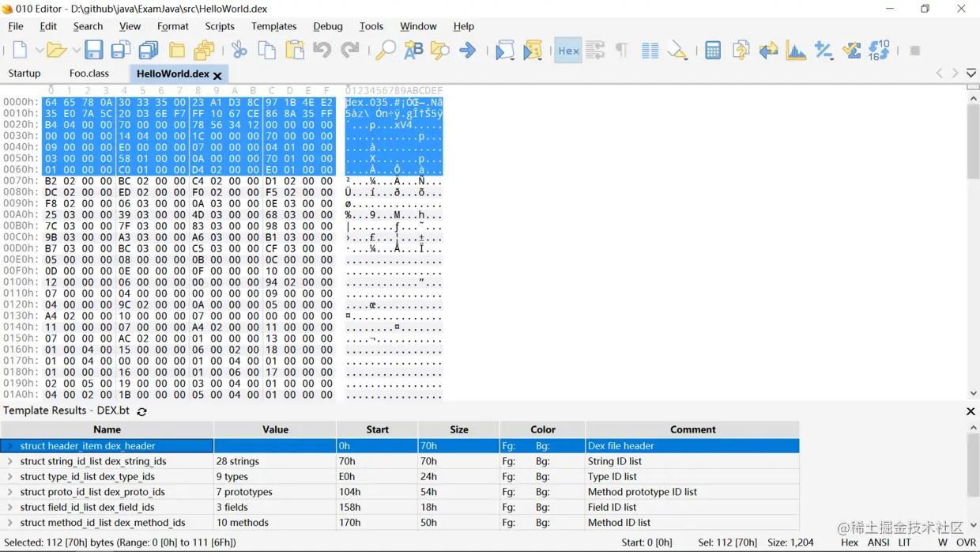
Task: Click the Save All toolbar icon
Action: (149, 51)
